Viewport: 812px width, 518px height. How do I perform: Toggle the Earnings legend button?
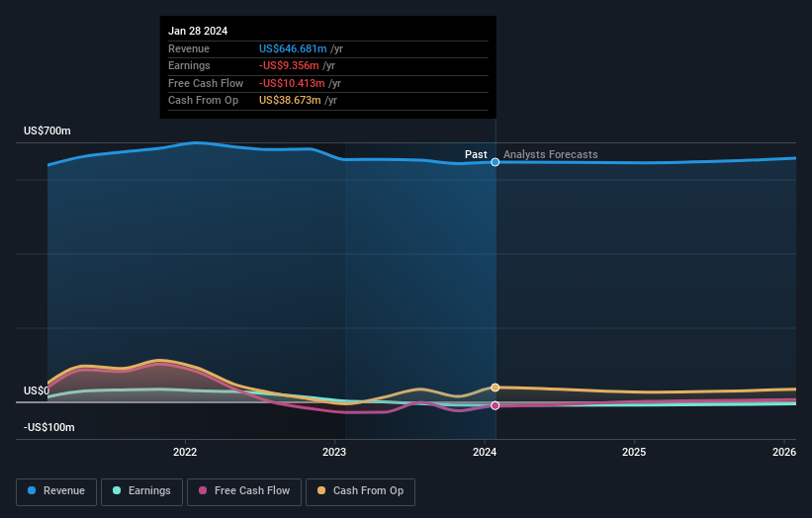point(141,491)
